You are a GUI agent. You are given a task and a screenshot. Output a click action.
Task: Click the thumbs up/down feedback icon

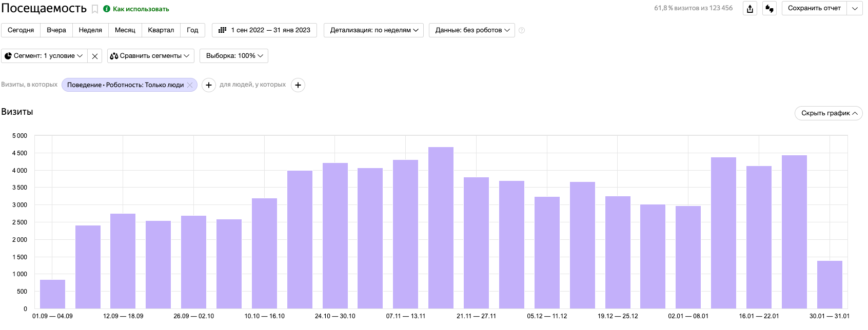coord(769,9)
